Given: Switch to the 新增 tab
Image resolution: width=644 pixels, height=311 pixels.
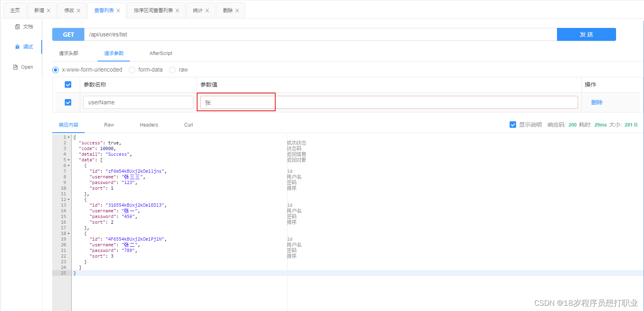Looking at the screenshot, I should pos(39,11).
